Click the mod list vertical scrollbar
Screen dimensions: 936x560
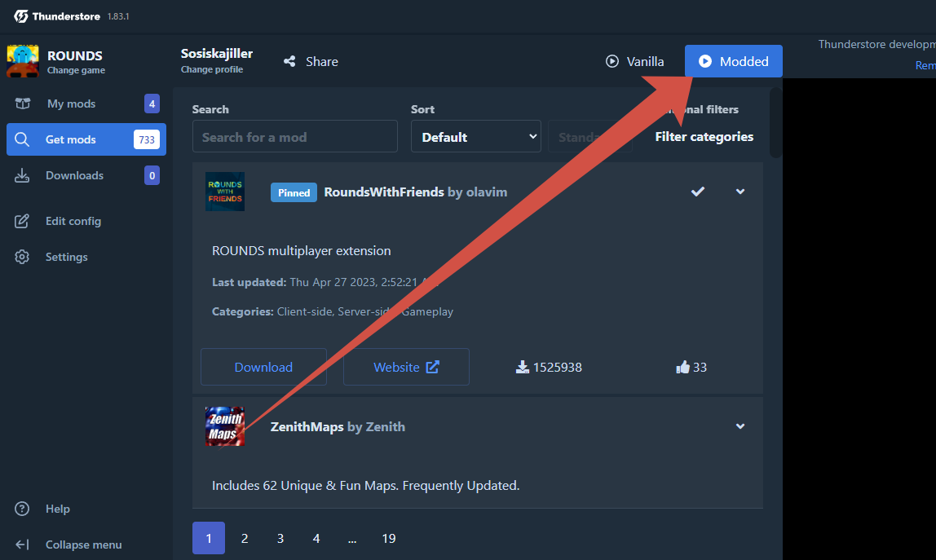pos(775,123)
